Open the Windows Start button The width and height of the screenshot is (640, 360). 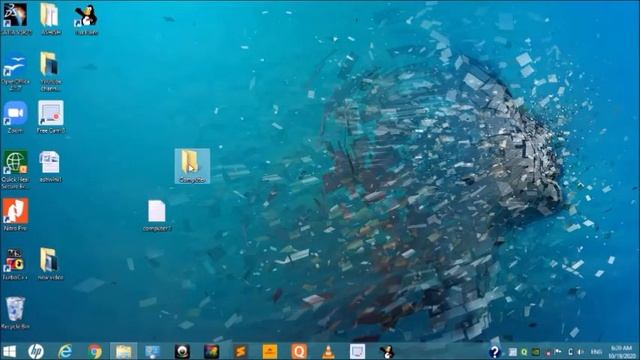pos(9,351)
